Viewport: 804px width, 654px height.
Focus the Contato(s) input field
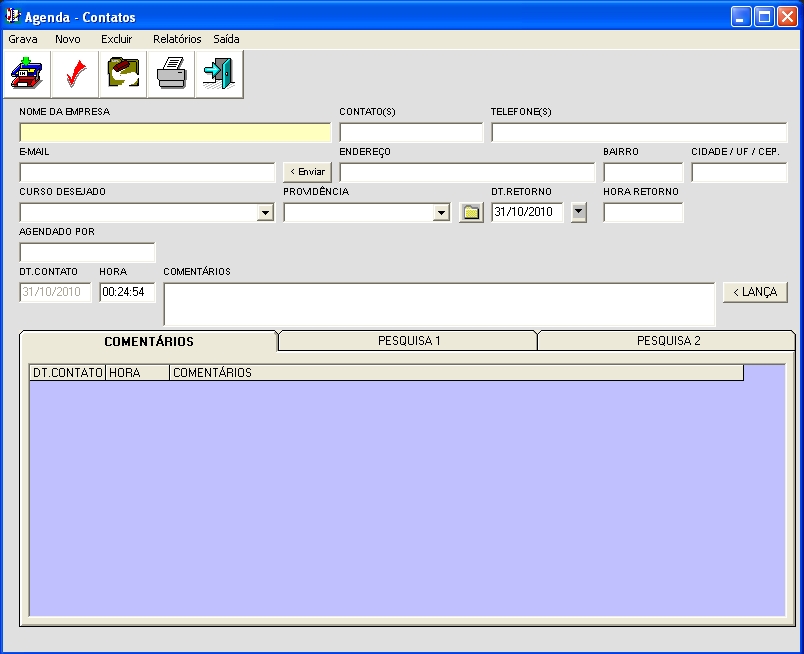(x=411, y=132)
